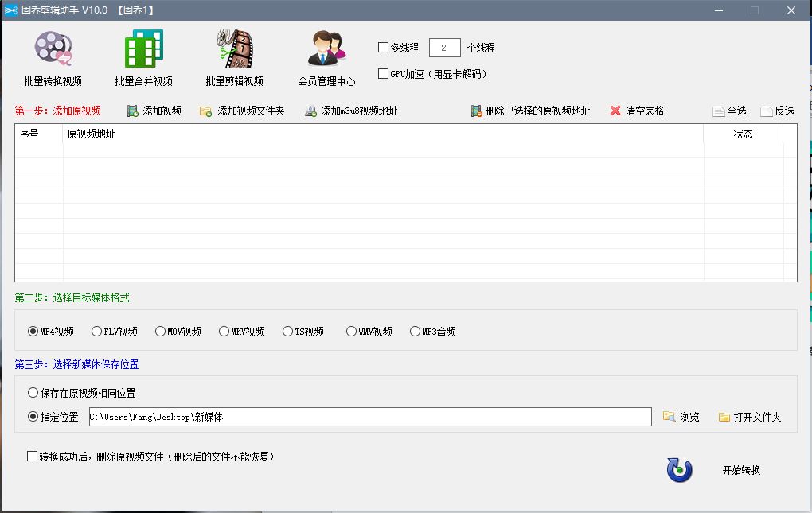Enable the 多线程 checkbox
The height and width of the screenshot is (513, 812).
(x=383, y=48)
